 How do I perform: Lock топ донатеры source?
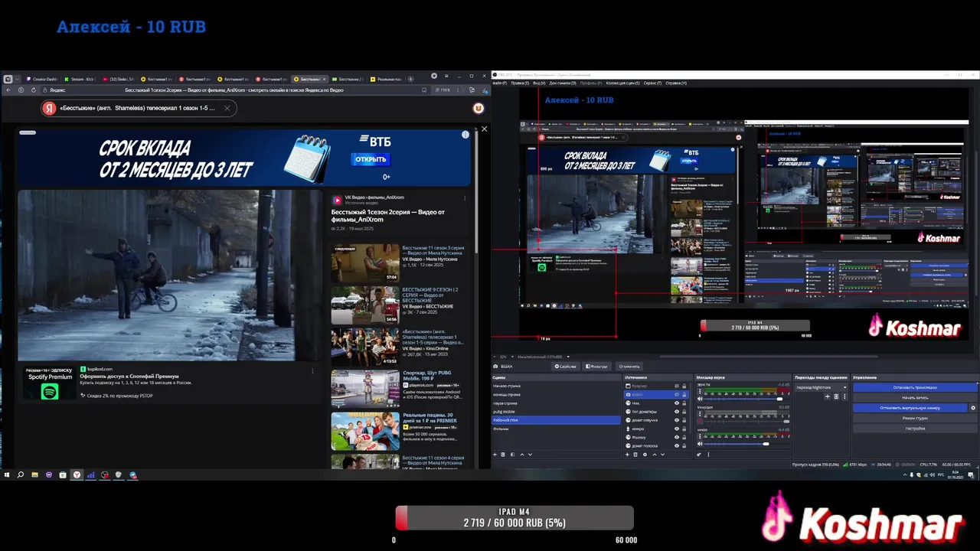click(684, 412)
